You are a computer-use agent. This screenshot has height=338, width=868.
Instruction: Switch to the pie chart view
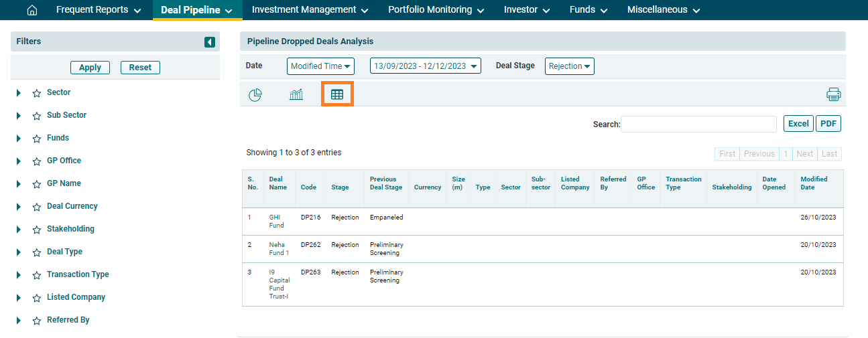point(255,95)
